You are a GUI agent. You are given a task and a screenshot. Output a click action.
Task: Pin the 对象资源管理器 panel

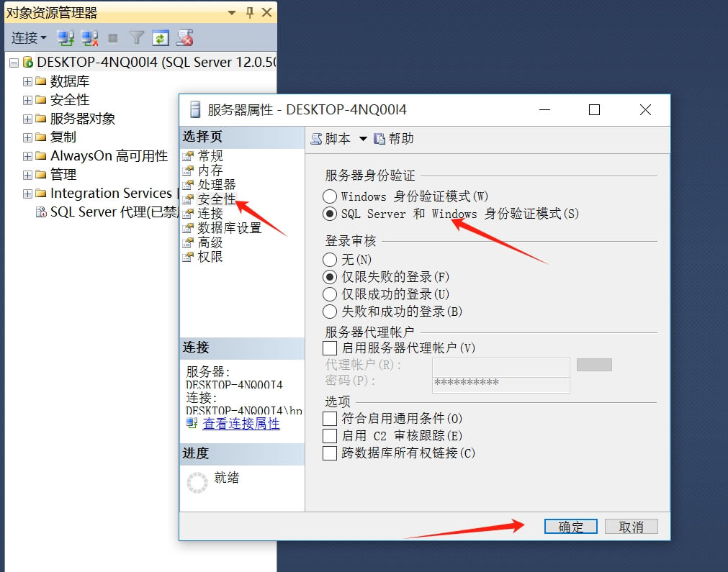pos(250,12)
